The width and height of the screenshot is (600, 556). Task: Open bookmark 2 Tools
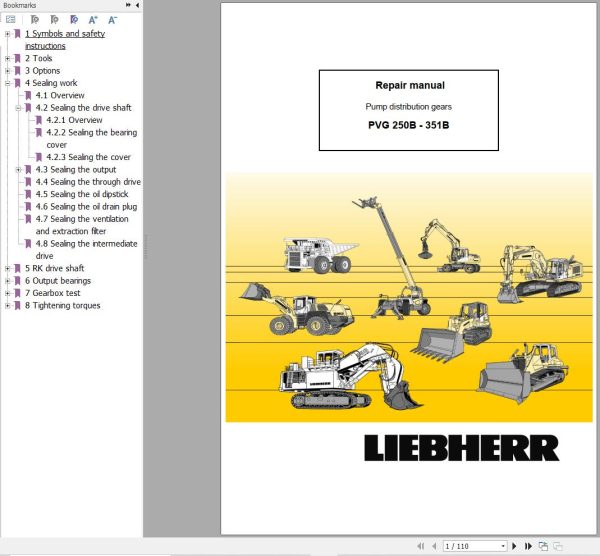[x=38, y=59]
